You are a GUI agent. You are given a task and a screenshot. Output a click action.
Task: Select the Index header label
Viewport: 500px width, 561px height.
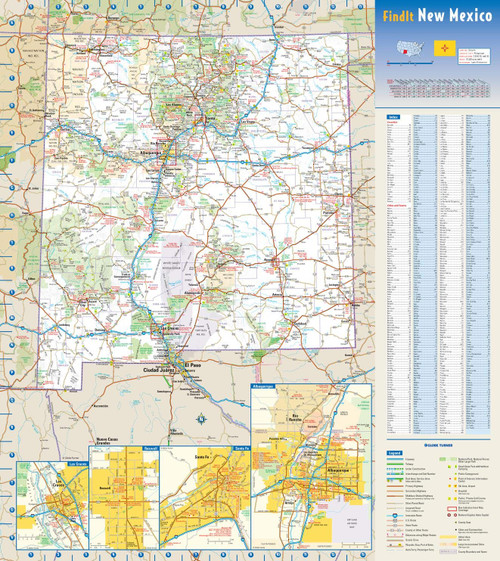coord(393,117)
